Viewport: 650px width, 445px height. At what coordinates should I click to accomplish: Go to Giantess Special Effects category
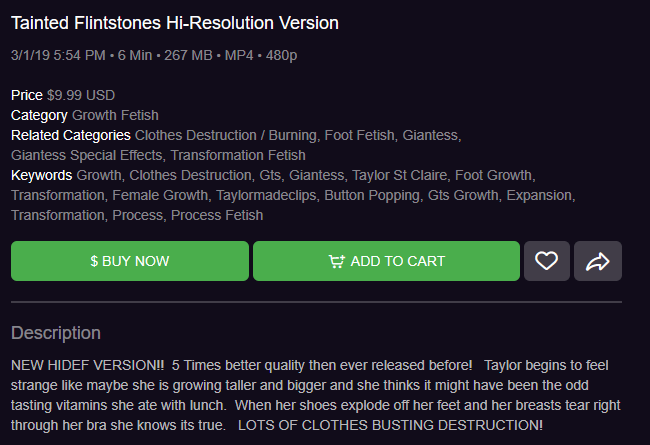click(86, 155)
